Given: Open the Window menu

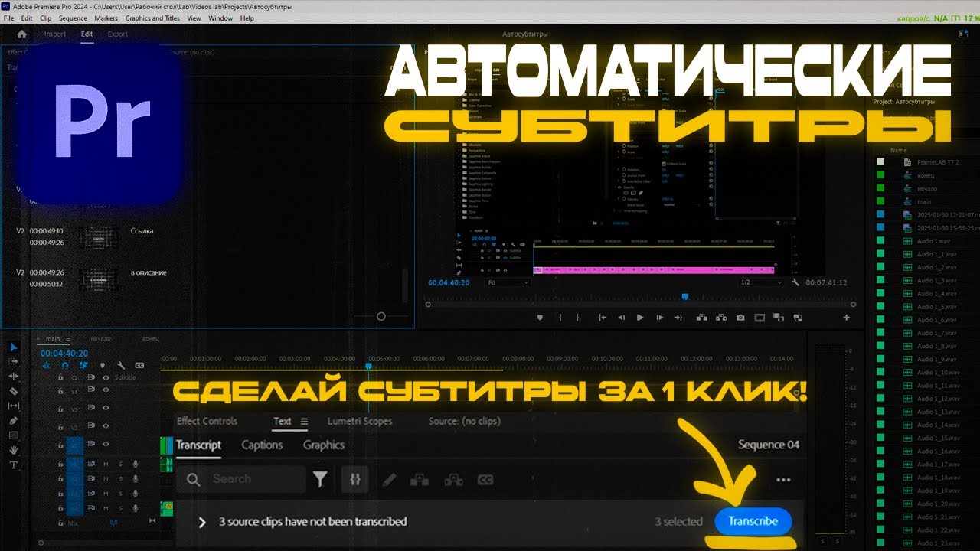Looking at the screenshot, I should 220,18.
